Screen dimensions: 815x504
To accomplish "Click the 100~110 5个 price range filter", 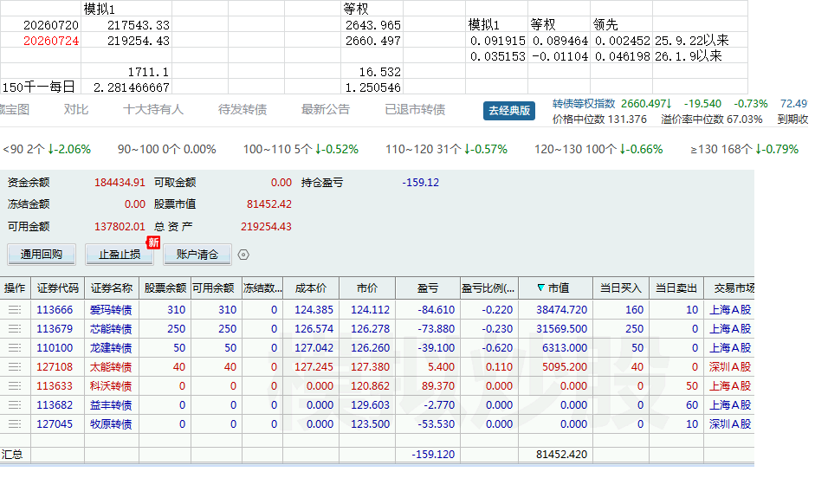I will (x=301, y=150).
